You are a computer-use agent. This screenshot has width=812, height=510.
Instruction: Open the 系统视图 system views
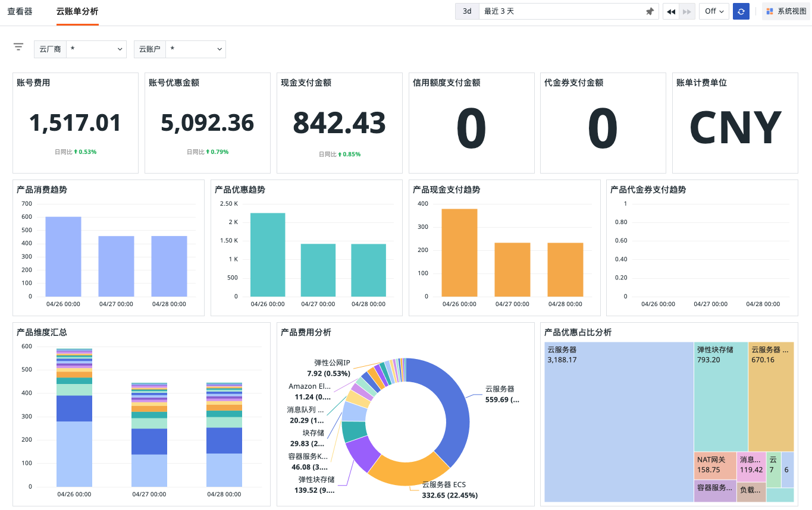coord(786,11)
